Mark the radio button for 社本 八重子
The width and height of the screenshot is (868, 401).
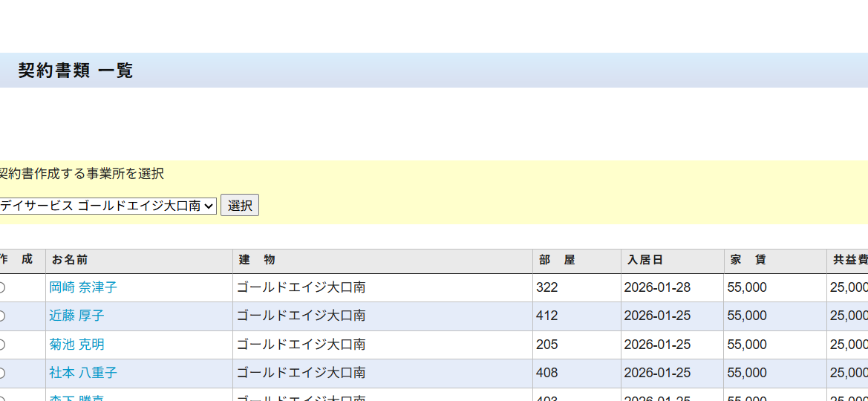[2, 373]
